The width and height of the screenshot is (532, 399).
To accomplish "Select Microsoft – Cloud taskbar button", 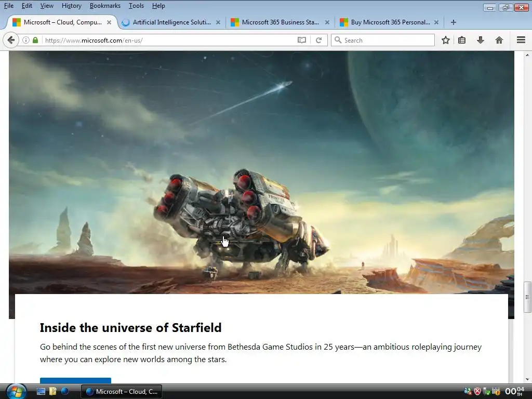I will click(x=122, y=392).
